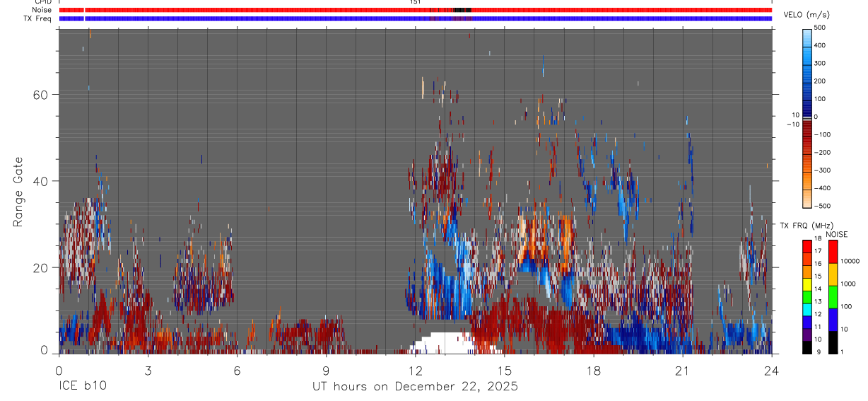This screenshot has width=868, height=401.
Task: Click the ICE b10 radar beam label
Action: coord(82,386)
